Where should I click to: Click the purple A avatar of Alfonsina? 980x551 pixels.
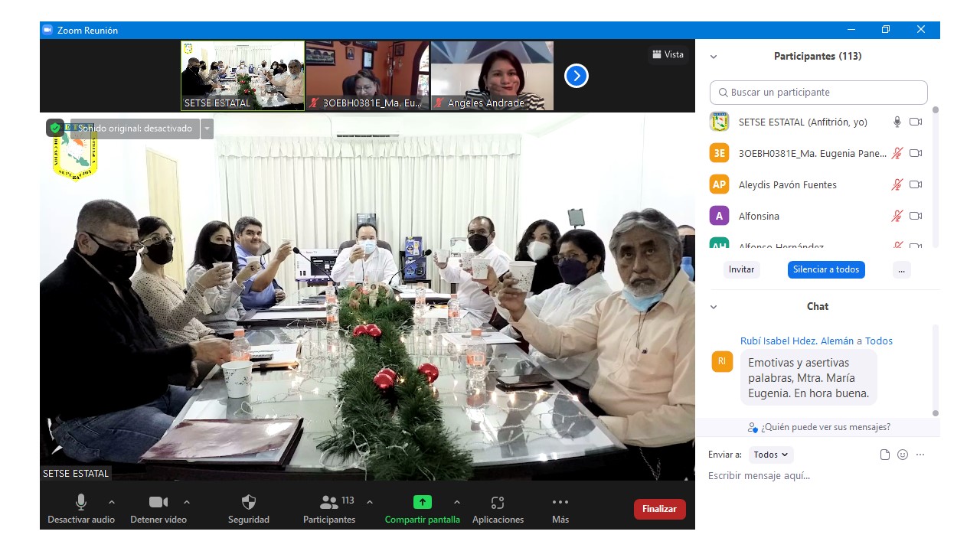(719, 216)
